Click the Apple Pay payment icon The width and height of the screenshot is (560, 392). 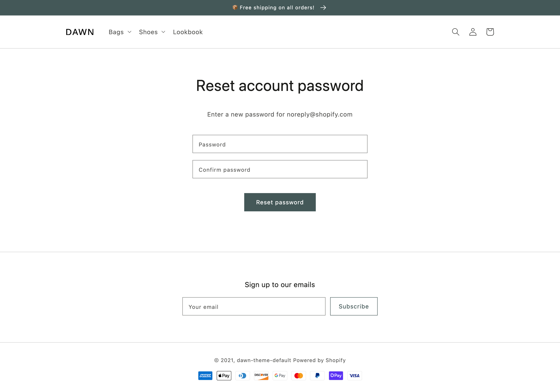click(224, 375)
